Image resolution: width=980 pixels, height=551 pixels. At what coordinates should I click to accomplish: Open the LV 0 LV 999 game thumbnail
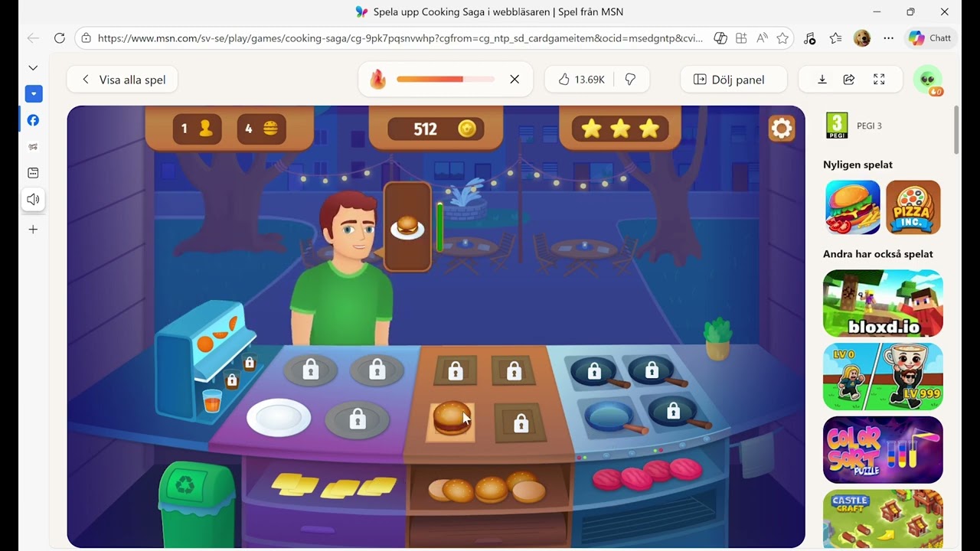pos(883,377)
